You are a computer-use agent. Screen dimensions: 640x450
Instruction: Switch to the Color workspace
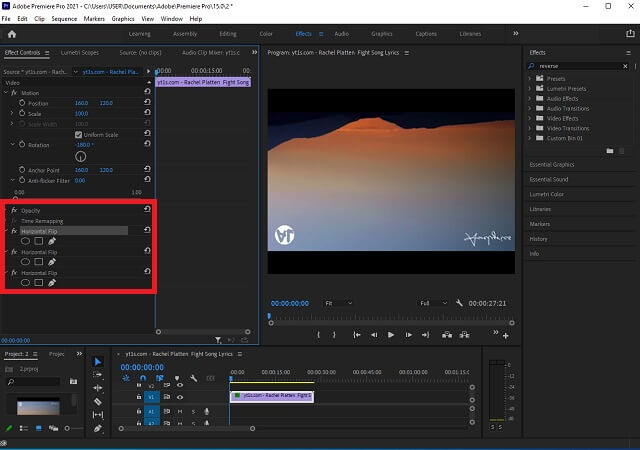[266, 34]
